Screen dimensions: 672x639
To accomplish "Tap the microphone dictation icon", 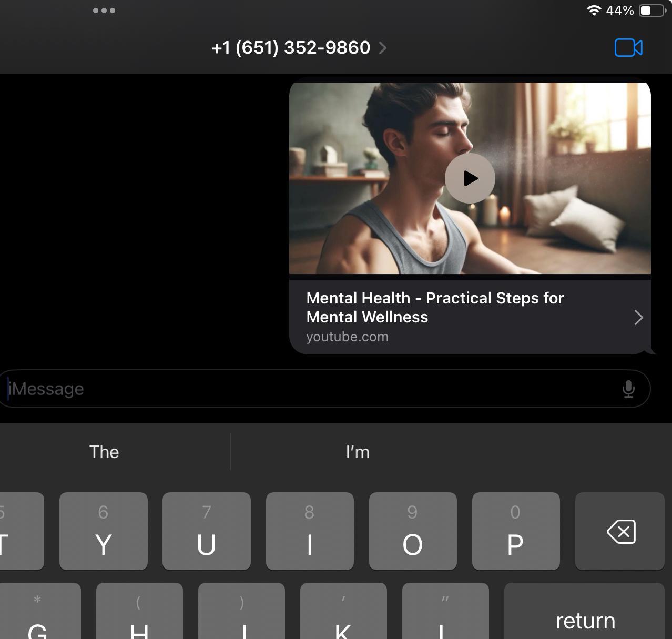I will click(628, 389).
